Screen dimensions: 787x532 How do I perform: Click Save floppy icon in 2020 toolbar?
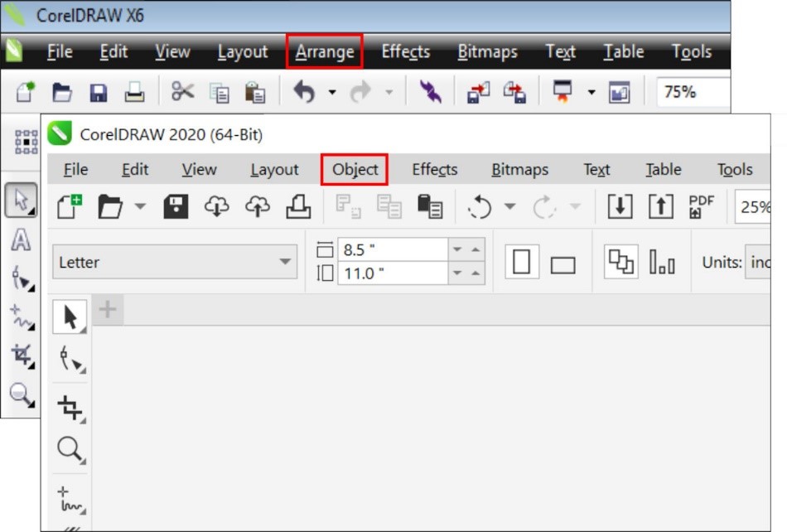(x=176, y=206)
